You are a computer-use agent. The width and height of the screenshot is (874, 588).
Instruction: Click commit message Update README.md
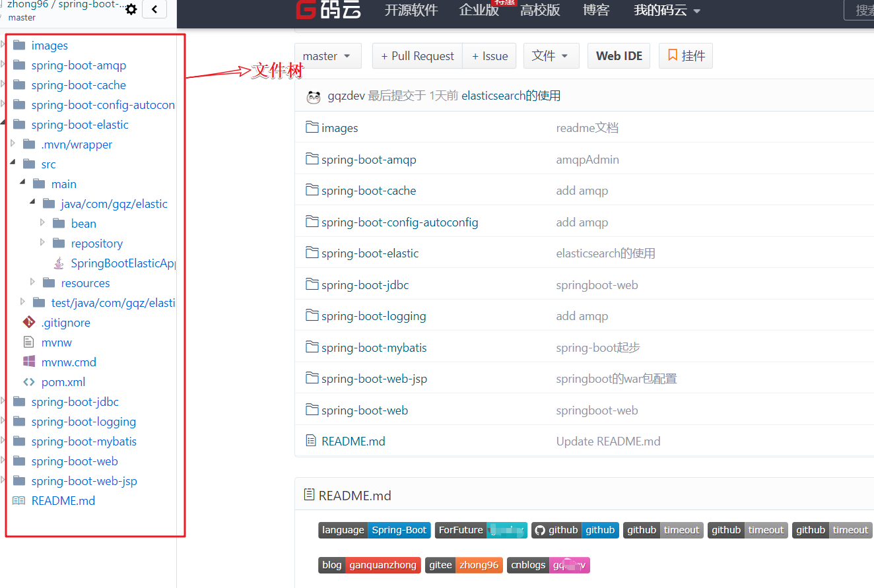(x=608, y=441)
